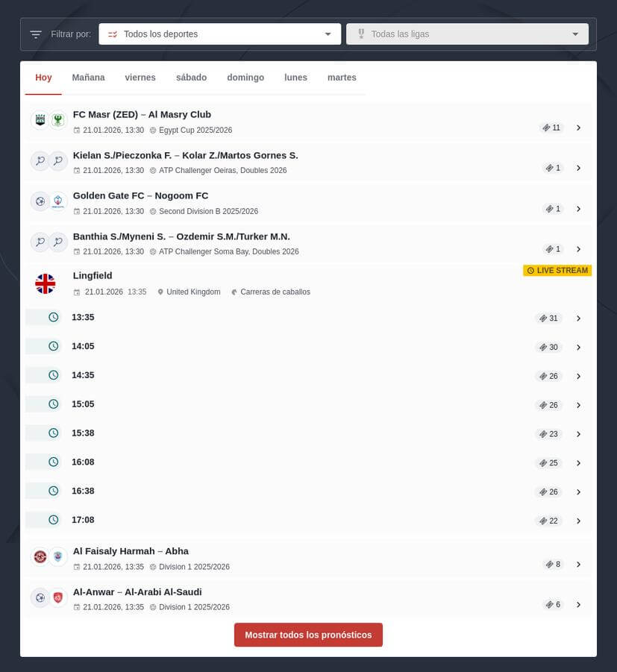The width and height of the screenshot is (617, 672).
Task: Click the yellow LIVE STREAM badge
Action: tap(557, 271)
